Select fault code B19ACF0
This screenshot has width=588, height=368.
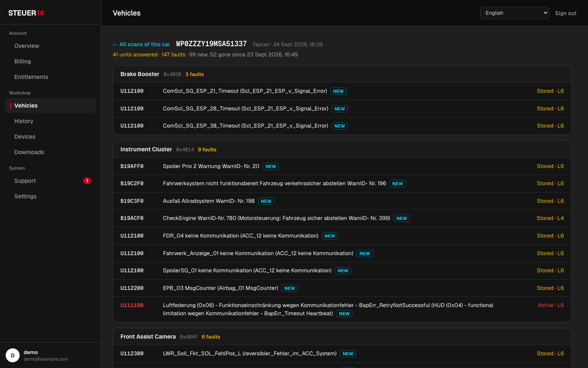click(132, 218)
